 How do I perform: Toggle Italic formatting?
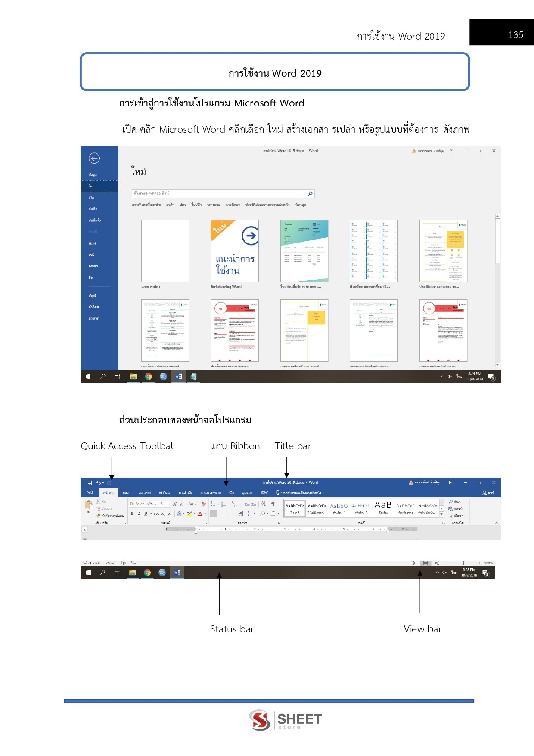(139, 513)
